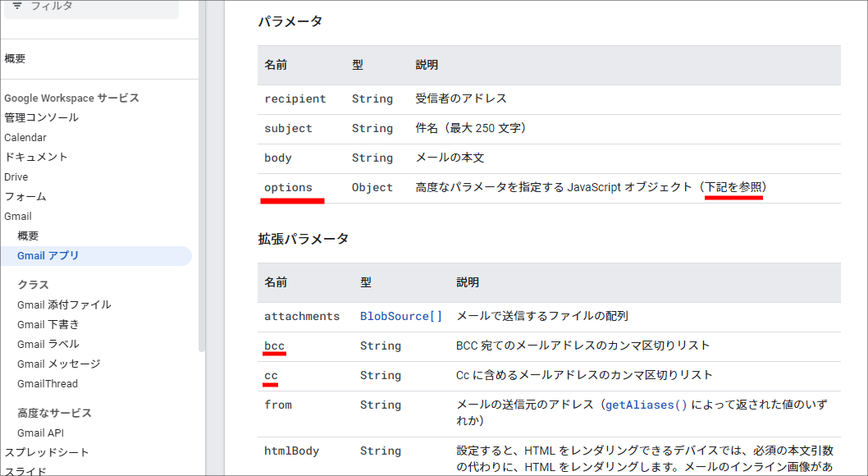Screen dimensions: 868x476
Task: Open フォーム service in sidebar
Action: (25, 196)
